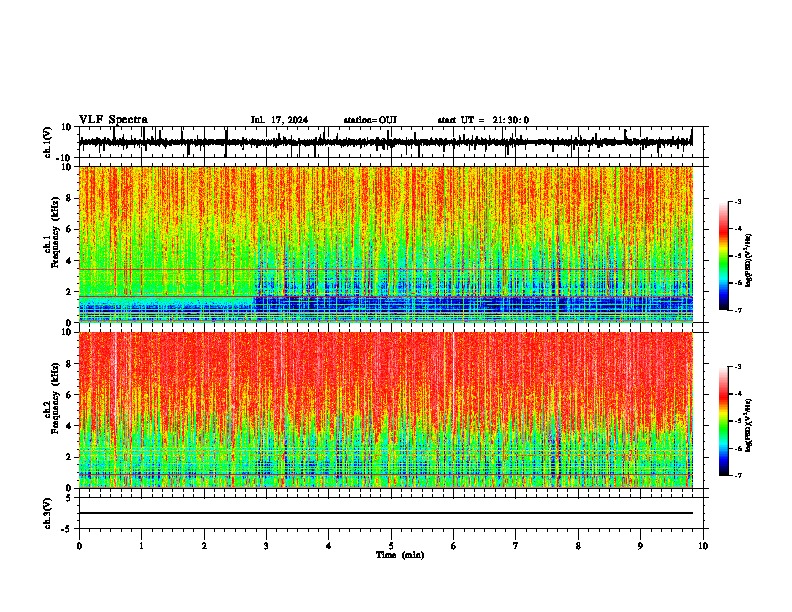Click the "ch.1(V)" waveform axis label
The height and width of the screenshot is (612, 792).
pyautogui.click(x=48, y=142)
